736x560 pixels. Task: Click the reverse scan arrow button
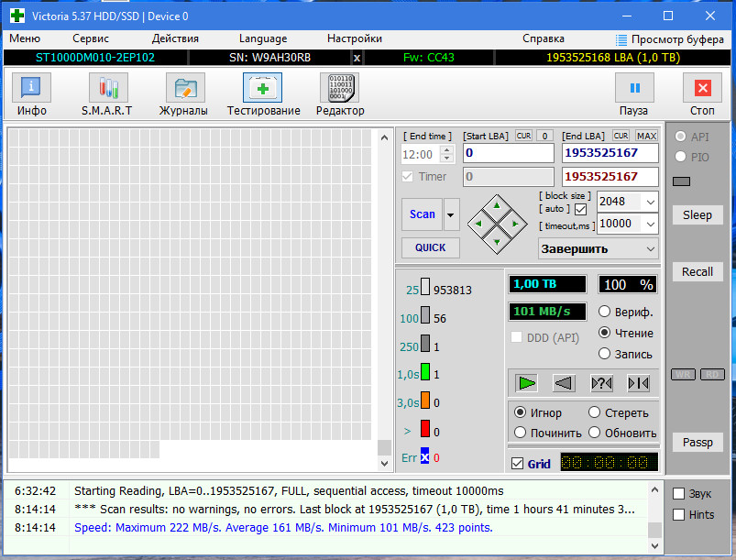(564, 383)
